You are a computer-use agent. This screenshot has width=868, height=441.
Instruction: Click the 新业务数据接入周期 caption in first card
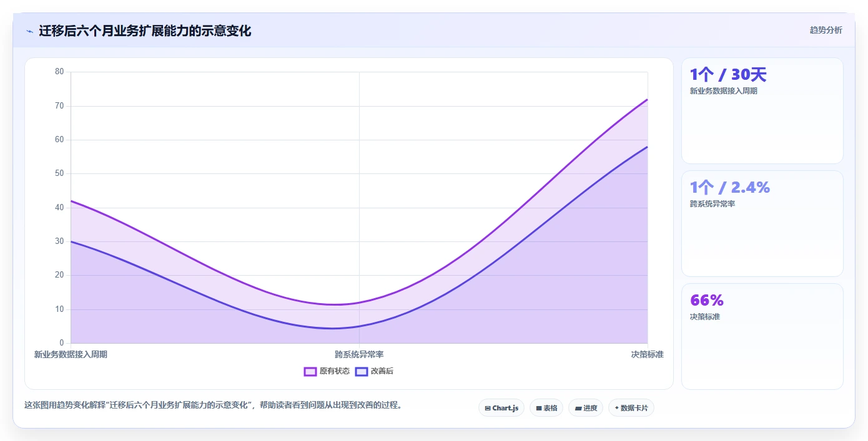723,91
